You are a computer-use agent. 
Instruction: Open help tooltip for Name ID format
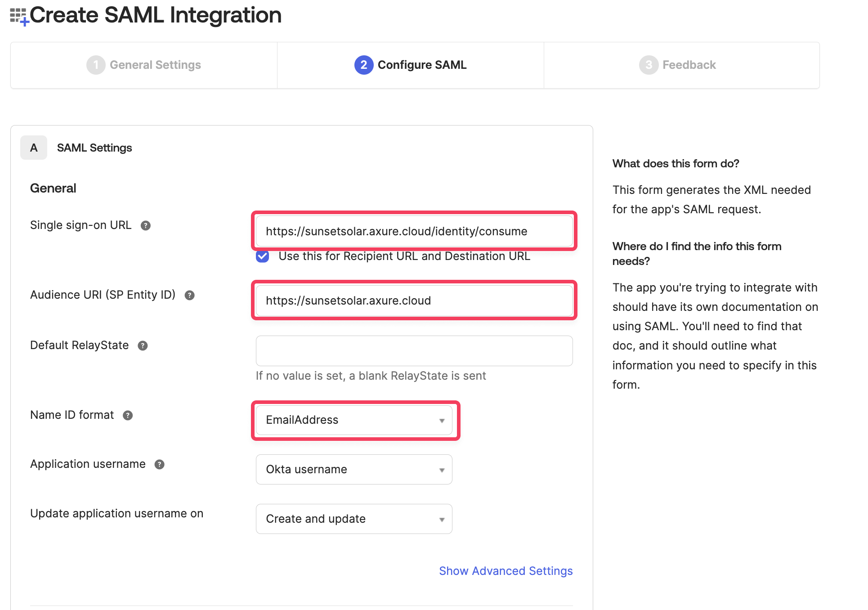pyautogui.click(x=128, y=416)
